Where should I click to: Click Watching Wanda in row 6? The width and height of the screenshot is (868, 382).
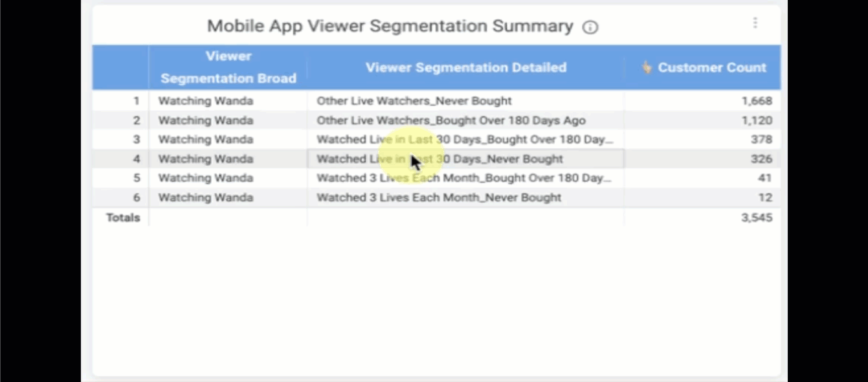tap(205, 197)
